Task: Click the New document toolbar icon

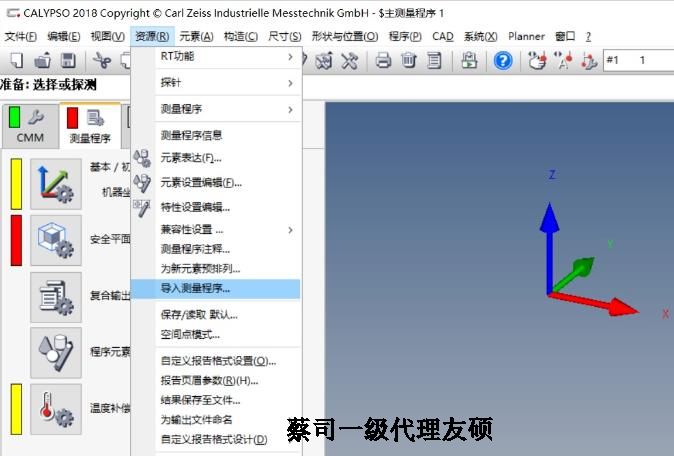Action: tap(16, 60)
